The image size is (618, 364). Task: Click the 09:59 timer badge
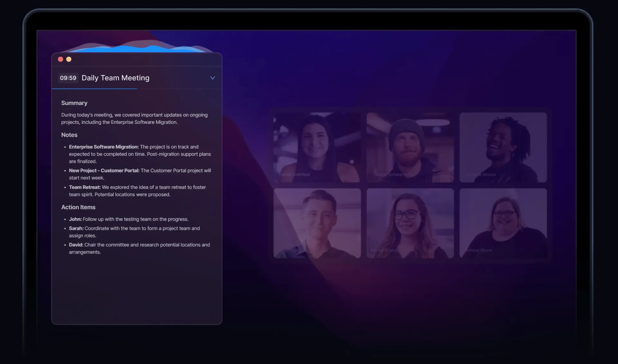[68, 78]
